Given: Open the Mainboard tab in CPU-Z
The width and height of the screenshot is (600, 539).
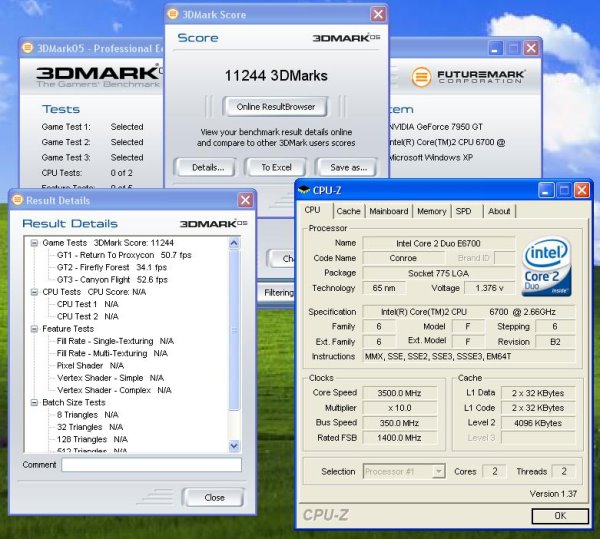Looking at the screenshot, I should coord(389,211).
